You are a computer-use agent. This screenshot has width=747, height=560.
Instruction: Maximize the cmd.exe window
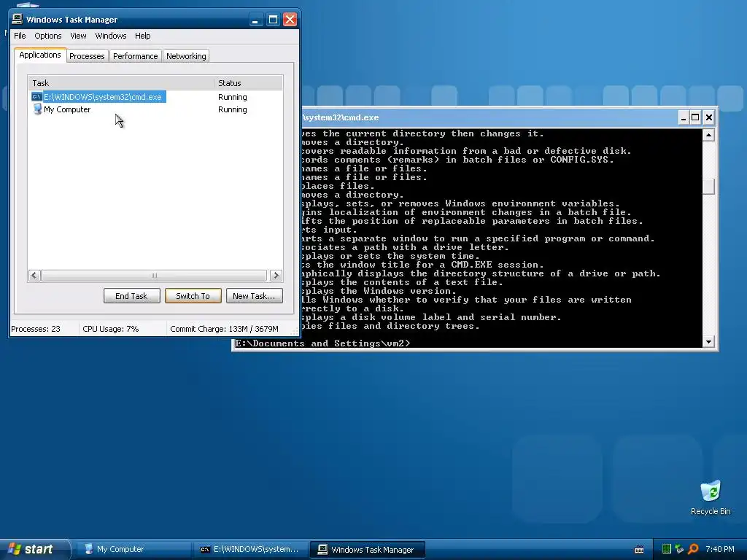tap(695, 117)
